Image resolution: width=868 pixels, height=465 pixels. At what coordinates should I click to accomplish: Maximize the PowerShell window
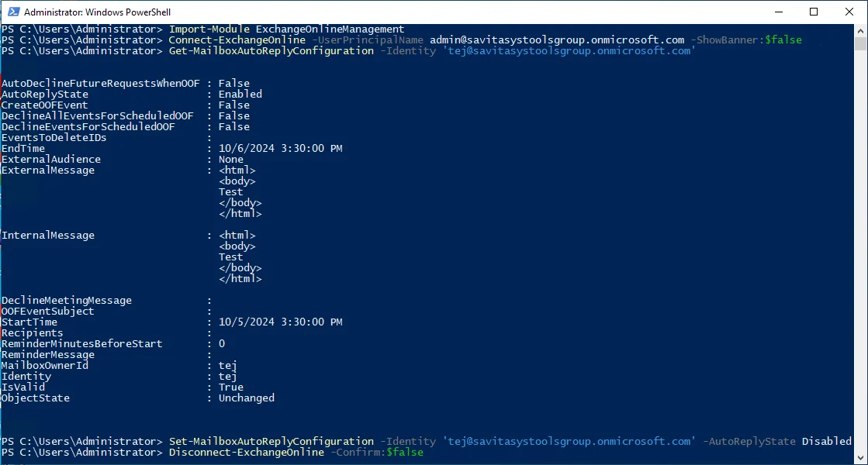click(x=814, y=12)
